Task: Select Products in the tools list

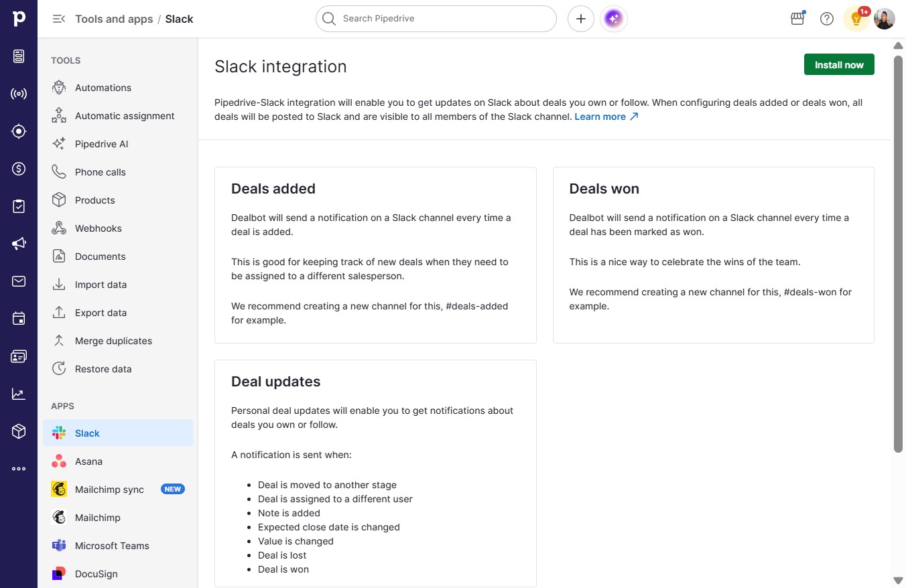Action: (x=118, y=200)
